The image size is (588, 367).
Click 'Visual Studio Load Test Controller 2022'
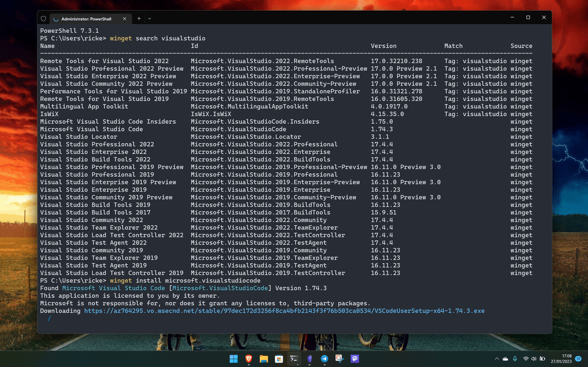[x=112, y=235]
